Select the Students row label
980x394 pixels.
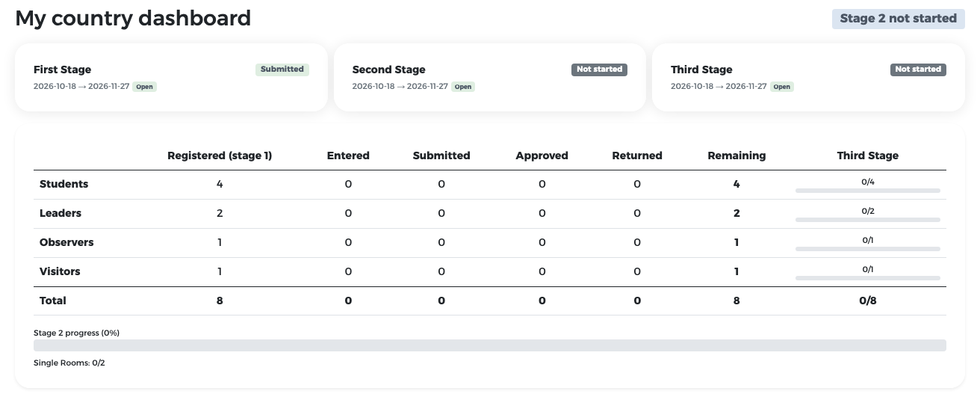tap(63, 184)
